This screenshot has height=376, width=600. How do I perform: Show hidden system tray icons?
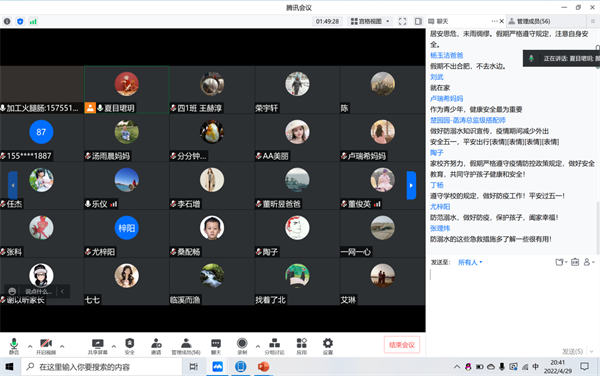point(457,367)
